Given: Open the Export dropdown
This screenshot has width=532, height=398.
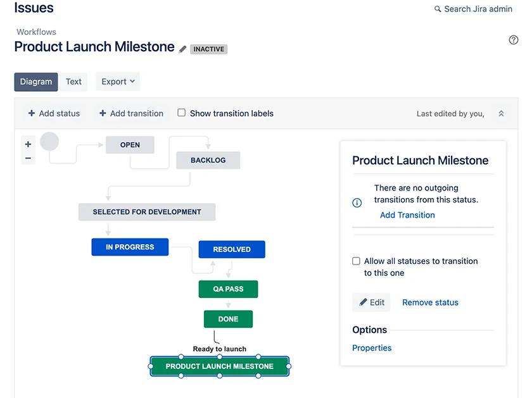Looking at the screenshot, I should click(x=117, y=81).
